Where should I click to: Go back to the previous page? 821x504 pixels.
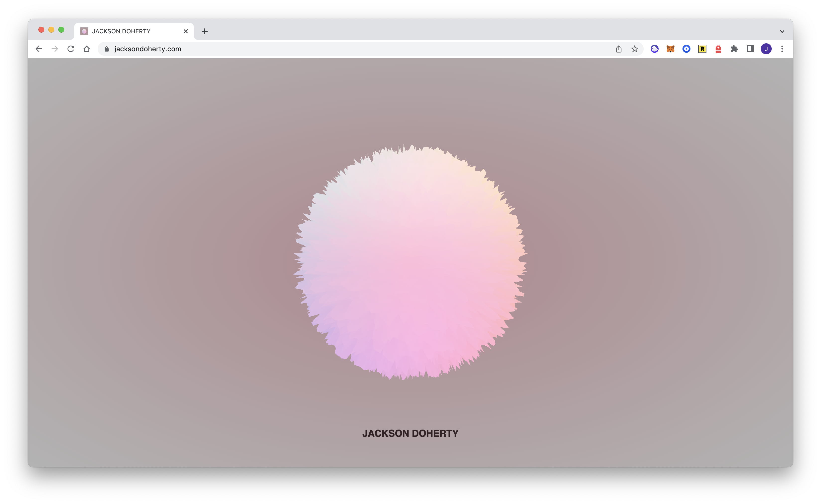39,49
